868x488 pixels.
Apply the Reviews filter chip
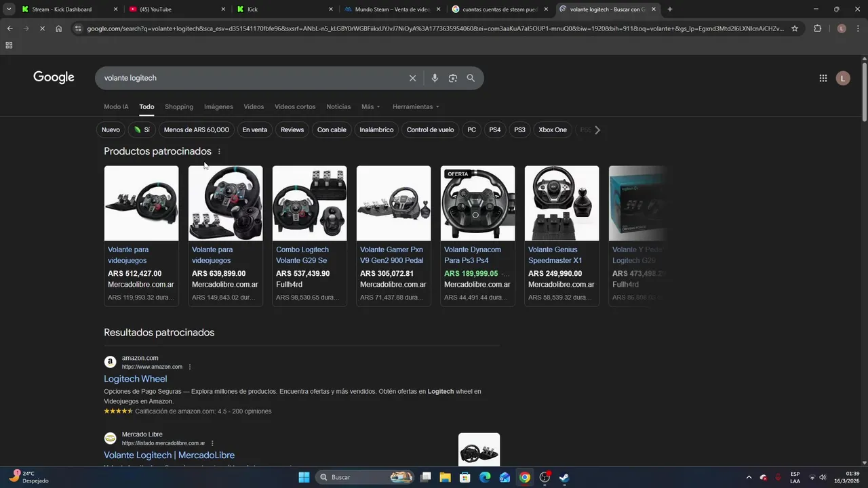[292, 130]
